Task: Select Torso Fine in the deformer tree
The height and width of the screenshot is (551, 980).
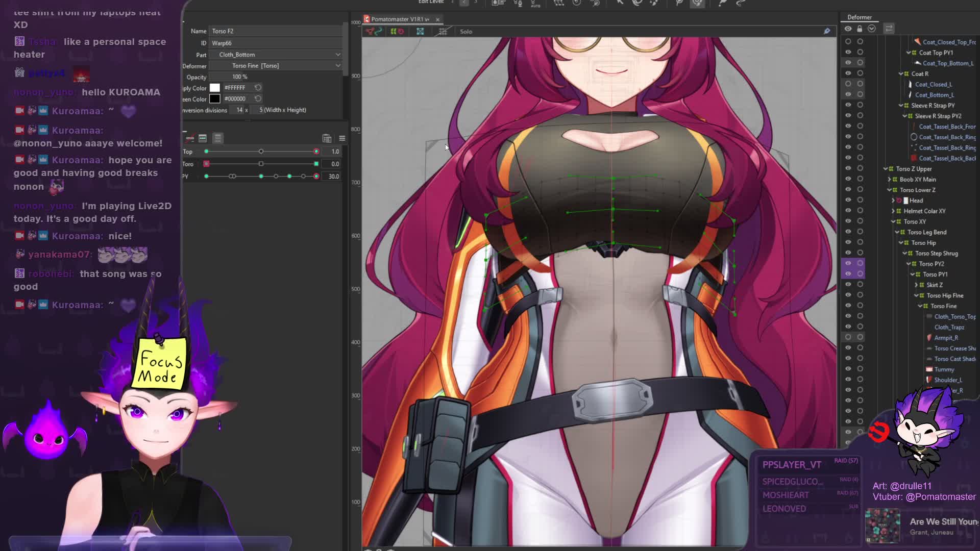Action: [943, 306]
